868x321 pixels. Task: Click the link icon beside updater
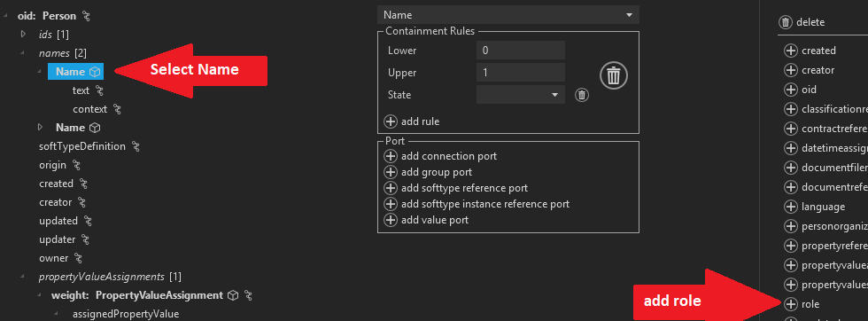click(85, 239)
